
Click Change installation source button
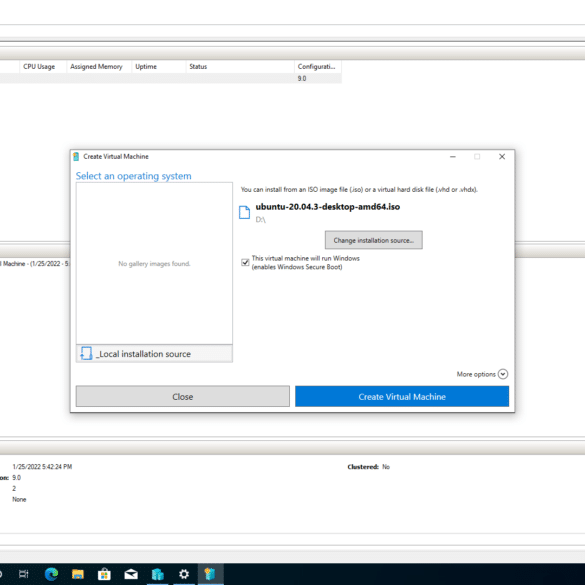click(x=373, y=240)
